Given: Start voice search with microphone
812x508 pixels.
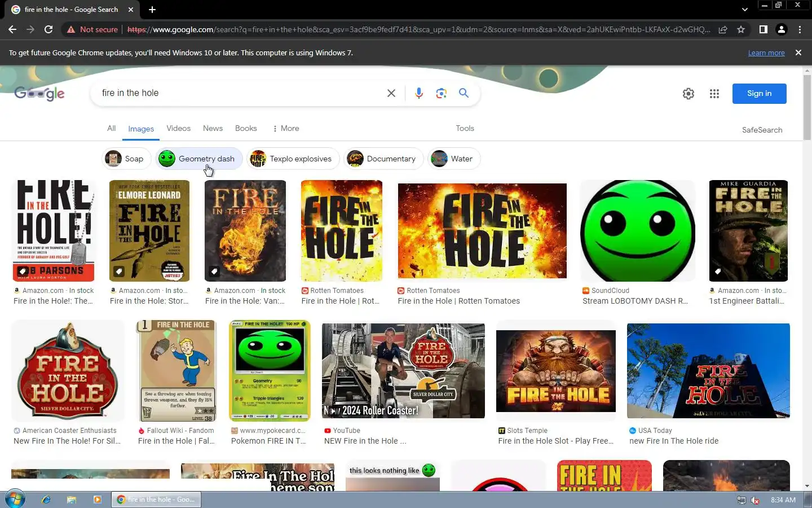Looking at the screenshot, I should 419,93.
